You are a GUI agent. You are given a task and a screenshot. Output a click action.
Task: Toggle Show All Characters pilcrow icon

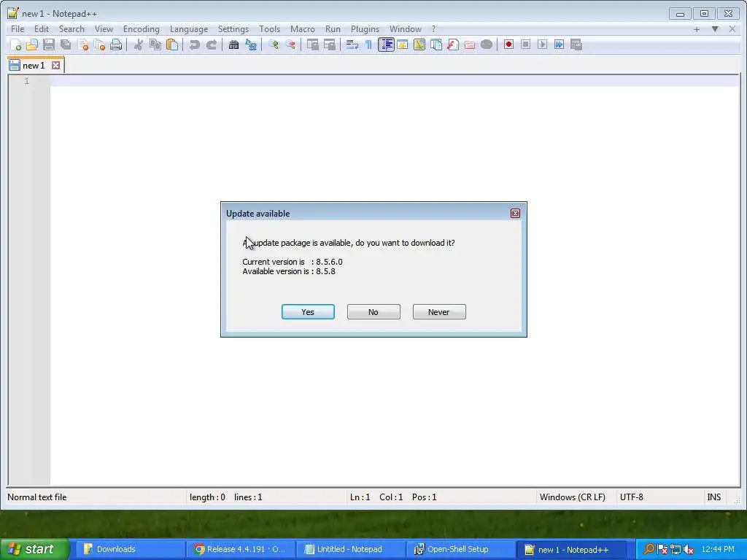pos(368,44)
